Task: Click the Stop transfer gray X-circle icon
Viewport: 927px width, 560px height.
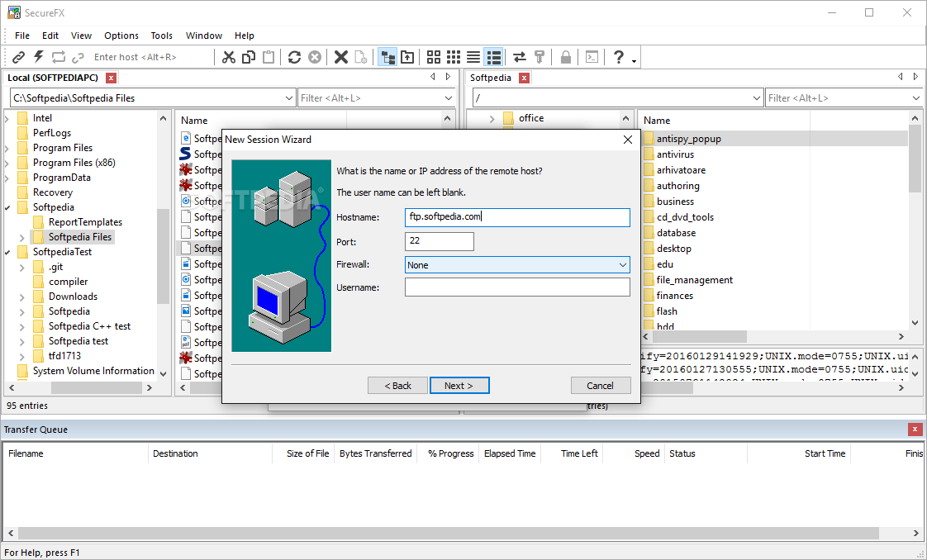Action: pyautogui.click(x=315, y=57)
